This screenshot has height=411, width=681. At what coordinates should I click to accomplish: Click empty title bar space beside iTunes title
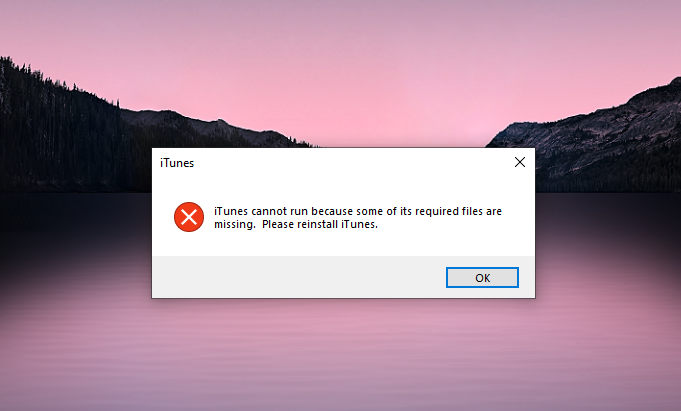(347, 162)
